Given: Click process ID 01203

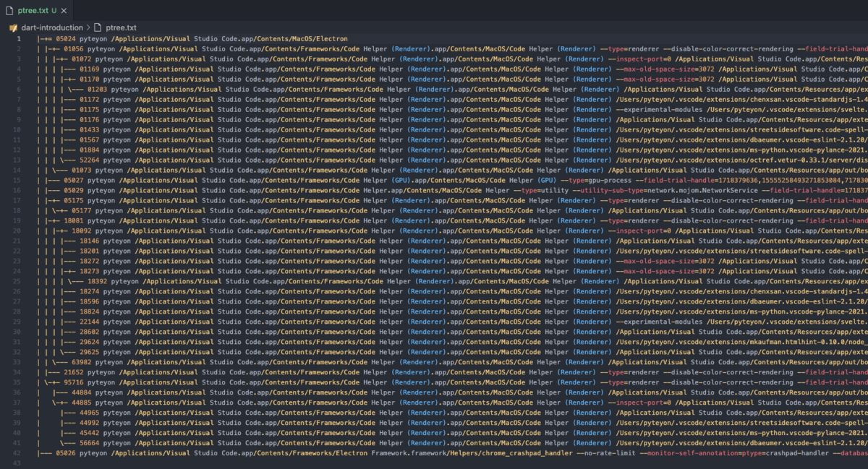Looking at the screenshot, I should [98, 89].
